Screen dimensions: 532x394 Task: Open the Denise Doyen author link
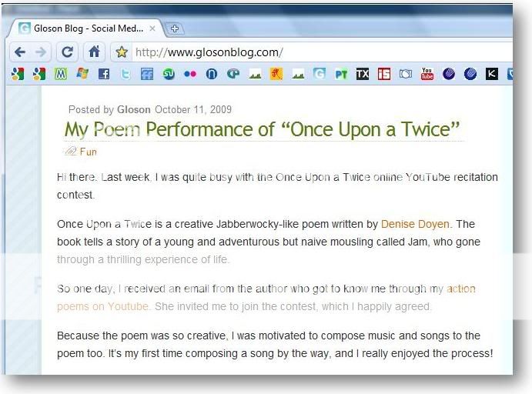coord(415,225)
